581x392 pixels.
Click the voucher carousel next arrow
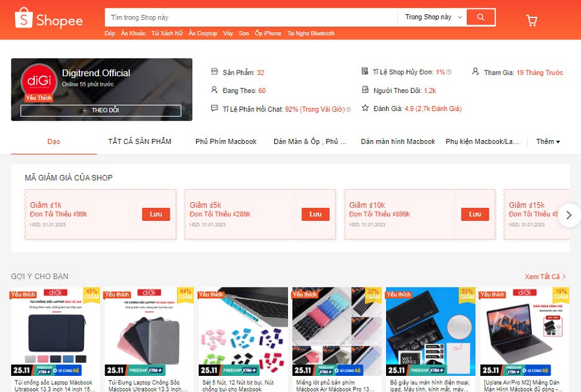pyautogui.click(x=569, y=215)
